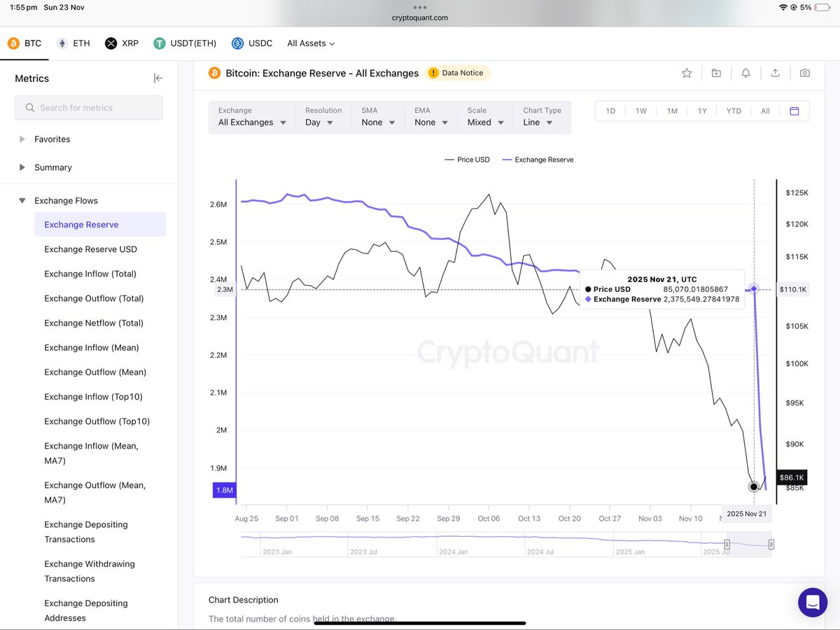Viewport: 840px width, 630px height.
Task: Open Exchange Outflow (Mean, MA7) metric
Action: [94, 492]
